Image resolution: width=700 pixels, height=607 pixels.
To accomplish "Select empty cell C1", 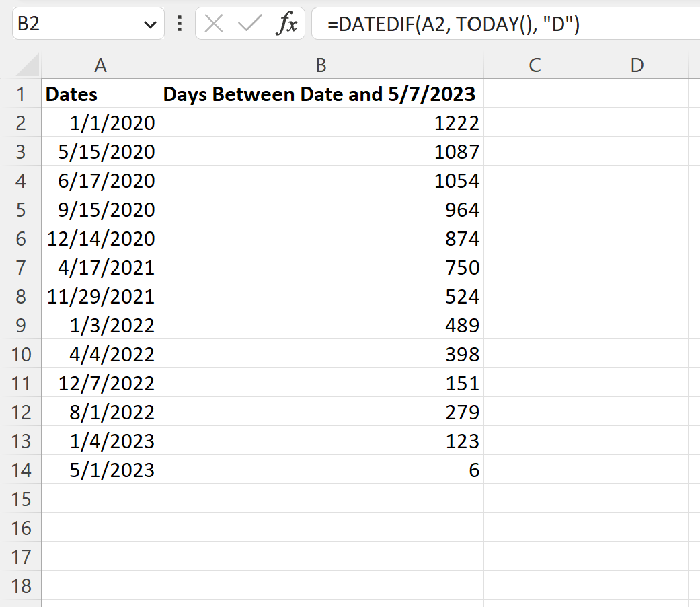I will [x=535, y=94].
